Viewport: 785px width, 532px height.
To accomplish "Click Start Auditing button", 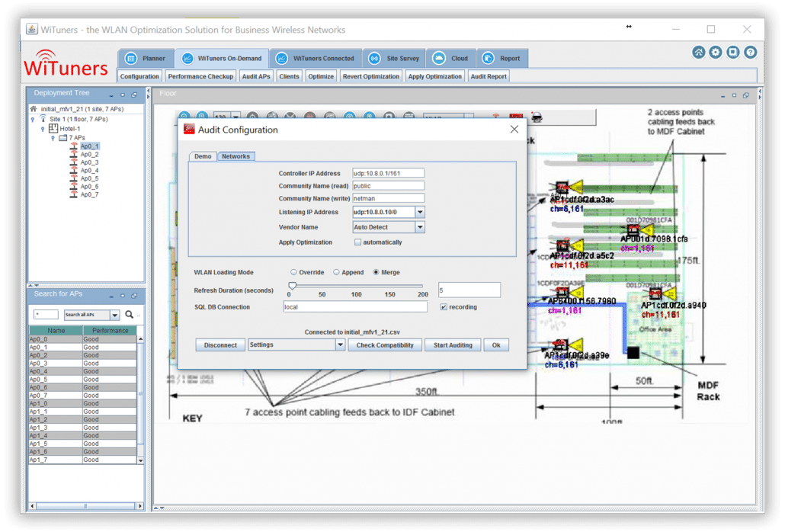I will click(x=453, y=345).
